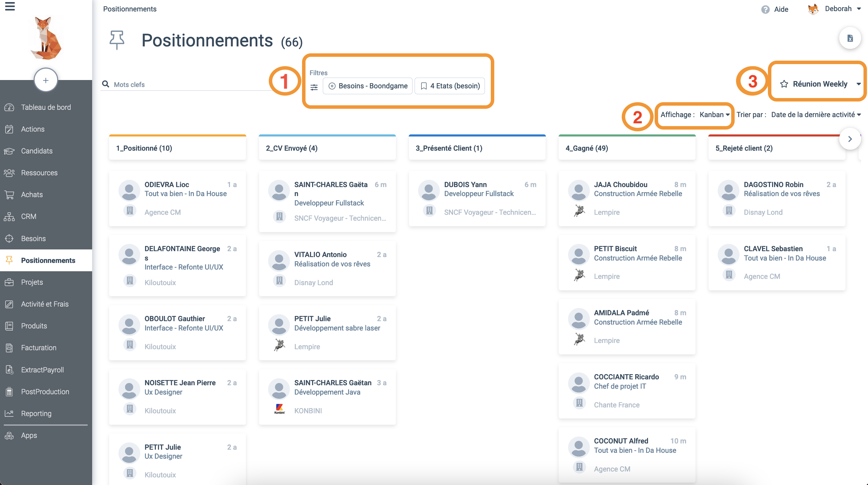Export list with the spreadsheet file icon
Screen dimensions: 868x485
(x=850, y=38)
